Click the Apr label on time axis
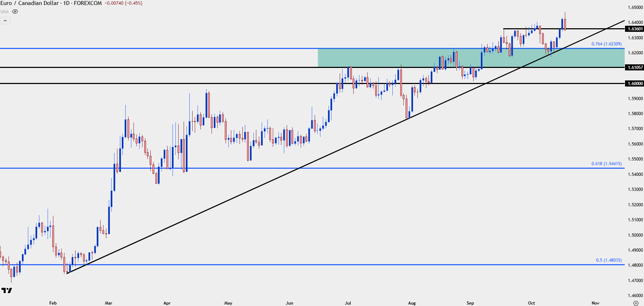Screen dimensions: 644x306 (167, 303)
